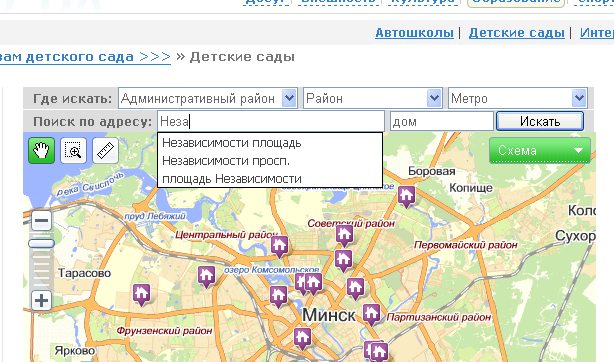Select the house marker directly below Минск label
The image size is (614, 362).
302,338
